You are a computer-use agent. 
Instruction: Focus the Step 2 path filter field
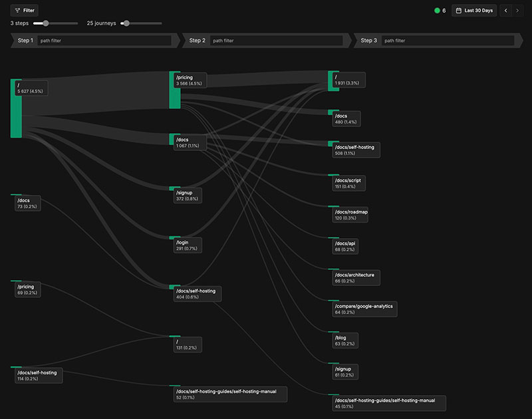pyautogui.click(x=276, y=41)
